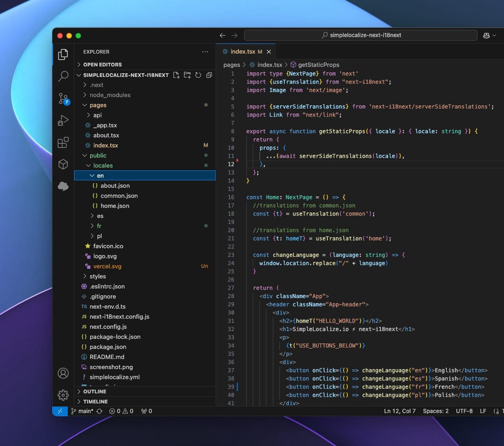Open the Accounts menu icon

(63, 373)
